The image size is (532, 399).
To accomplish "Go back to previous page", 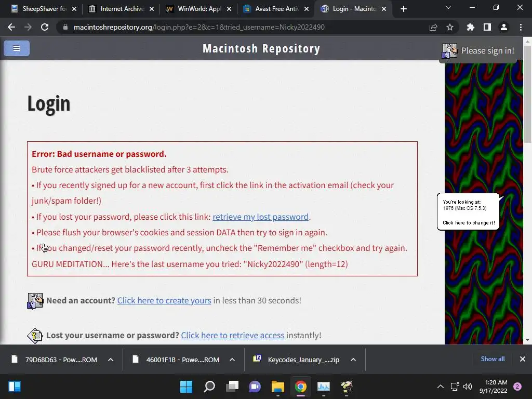I will tap(11, 27).
